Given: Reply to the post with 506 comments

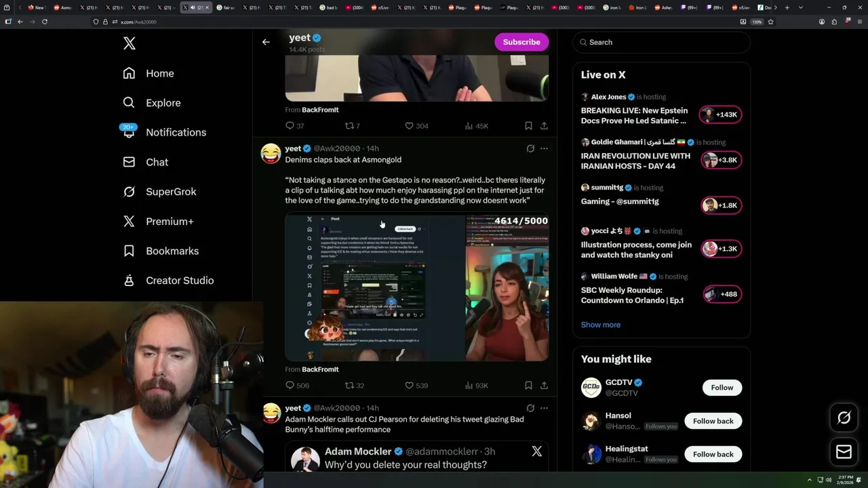Looking at the screenshot, I should (x=297, y=386).
